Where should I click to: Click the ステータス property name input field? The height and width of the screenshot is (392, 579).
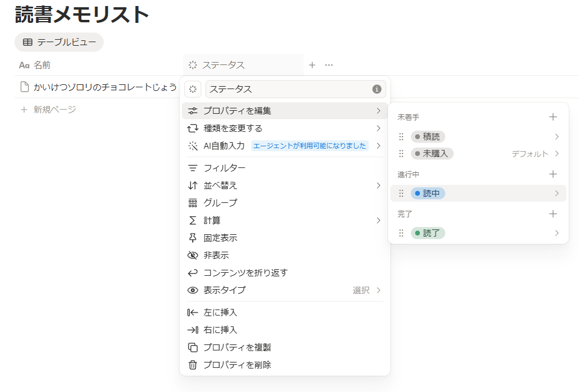289,89
